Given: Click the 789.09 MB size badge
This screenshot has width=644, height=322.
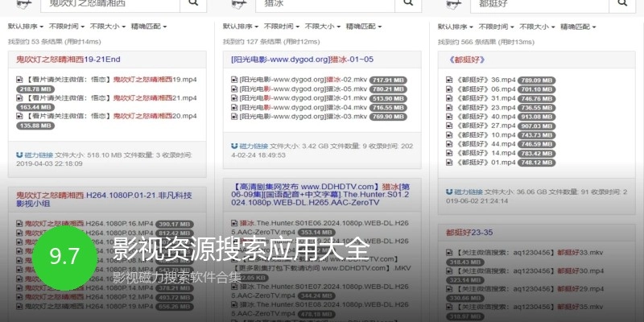Looking at the screenshot, I should [536, 80].
